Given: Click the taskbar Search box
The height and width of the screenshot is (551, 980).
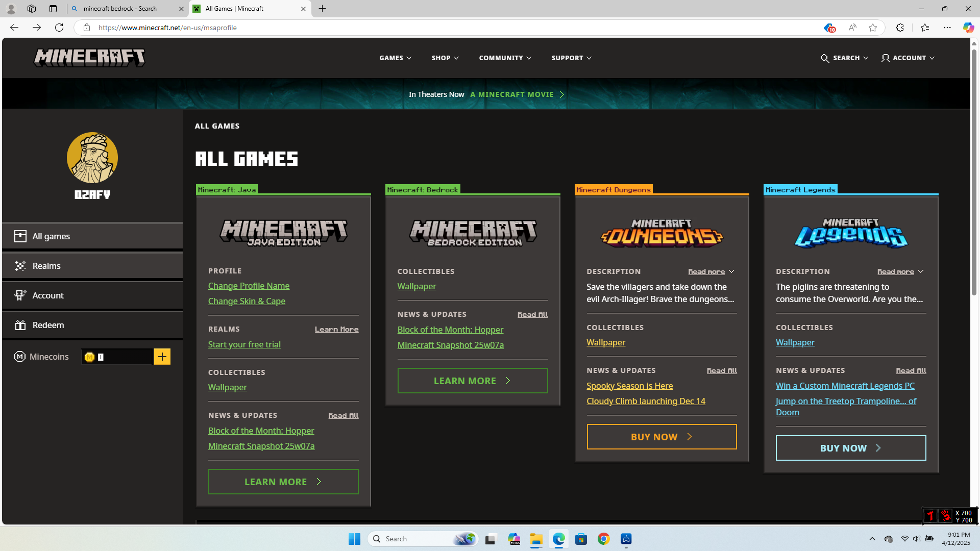Looking at the screenshot, I should coord(423,539).
